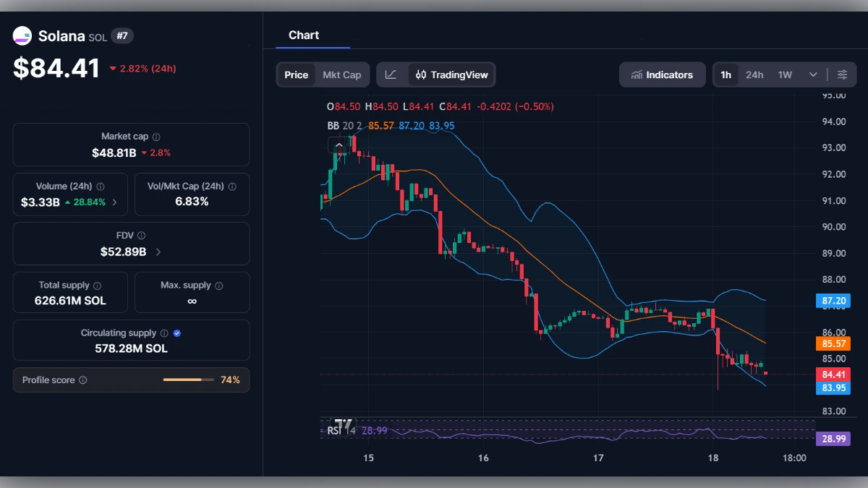
Task: Select the TradingView candlestick chart option
Action: point(452,74)
